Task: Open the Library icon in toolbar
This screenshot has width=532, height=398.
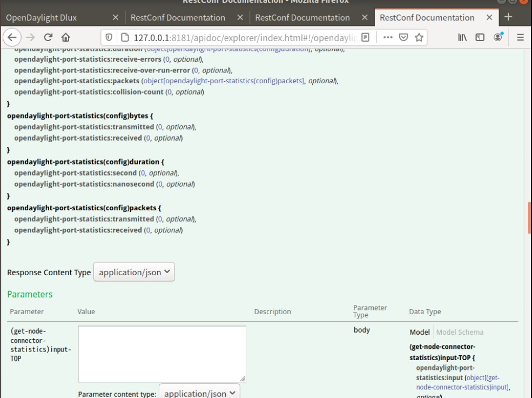Action: [462, 37]
